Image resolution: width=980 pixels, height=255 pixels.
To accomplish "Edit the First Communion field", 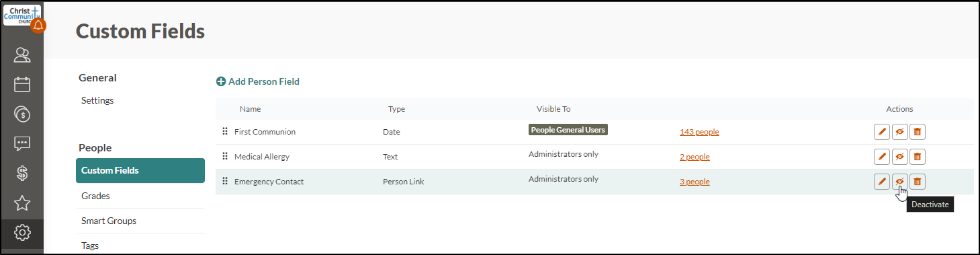I will (x=882, y=132).
